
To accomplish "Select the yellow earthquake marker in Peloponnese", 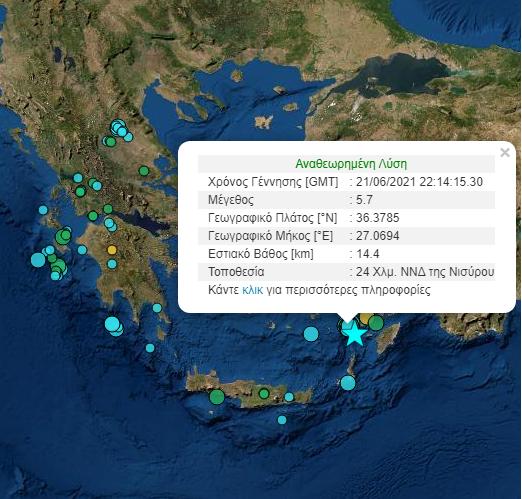I will 112,250.
